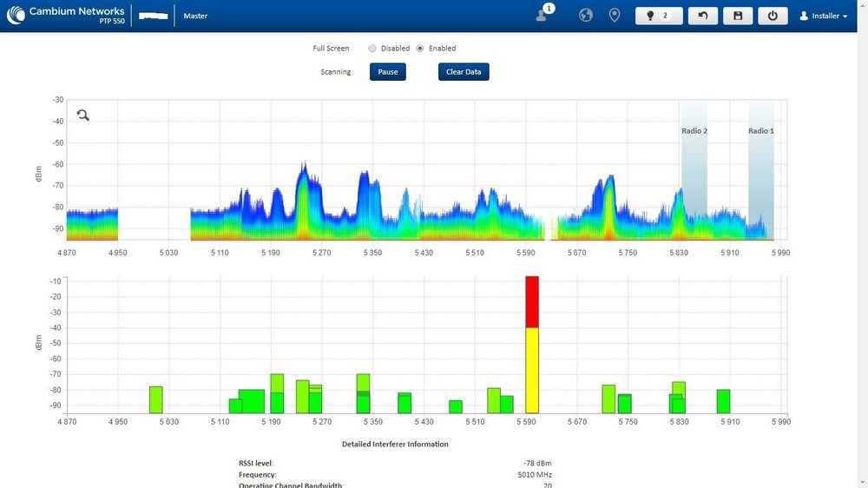This screenshot has width=868, height=488.
Task: Click the location pin icon
Action: 615,16
